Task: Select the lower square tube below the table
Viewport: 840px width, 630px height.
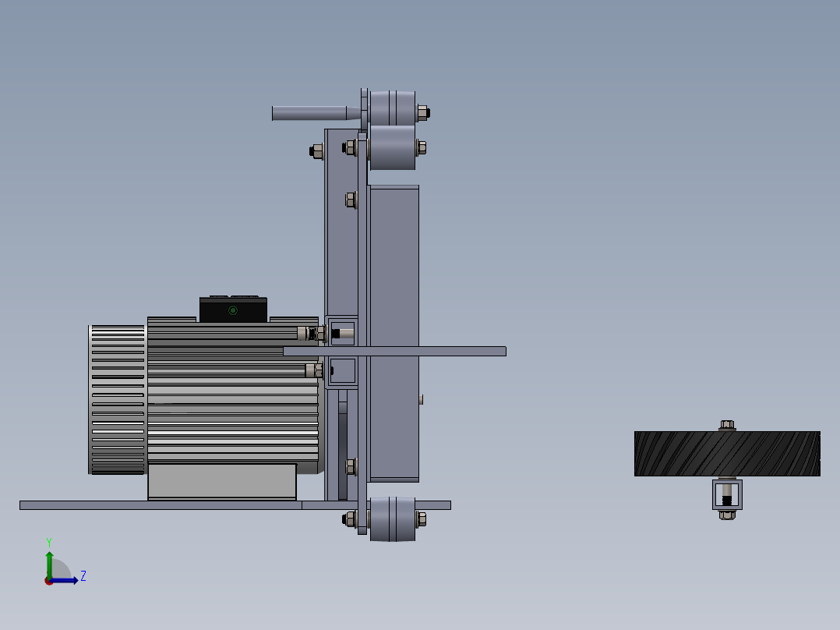Action: point(342,370)
